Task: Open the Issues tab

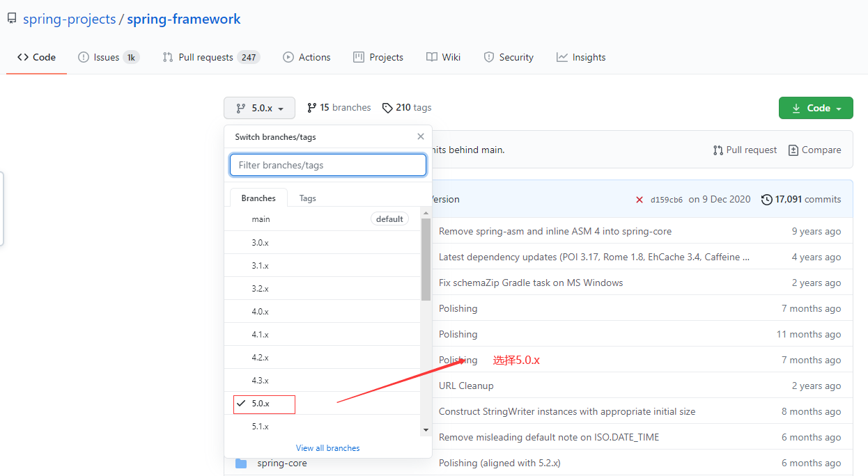Action: 108,57
